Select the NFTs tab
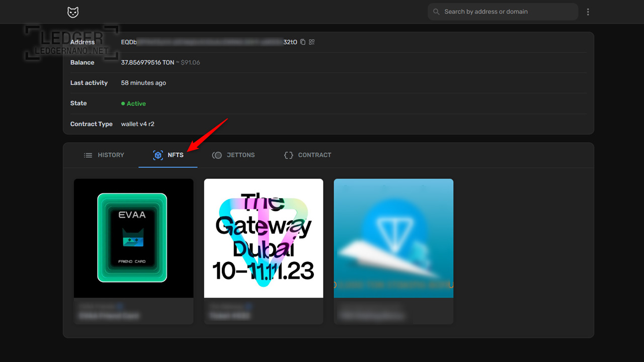The height and width of the screenshot is (362, 644). click(x=168, y=155)
